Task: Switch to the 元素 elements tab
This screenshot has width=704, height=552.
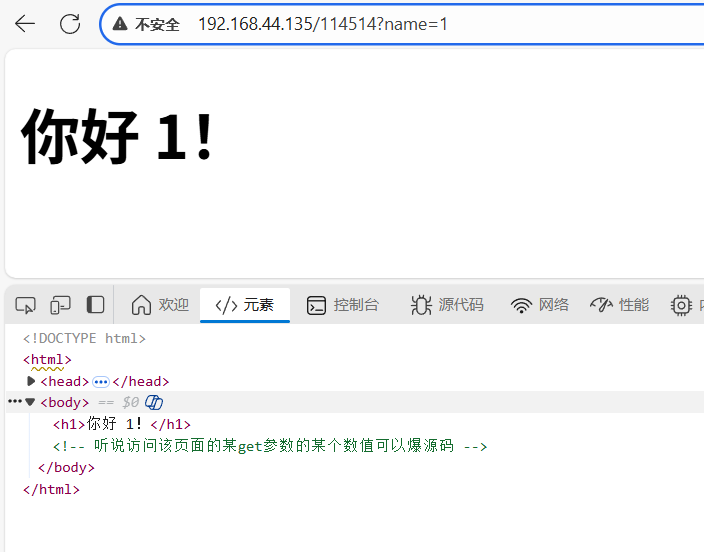Action: coord(245,305)
